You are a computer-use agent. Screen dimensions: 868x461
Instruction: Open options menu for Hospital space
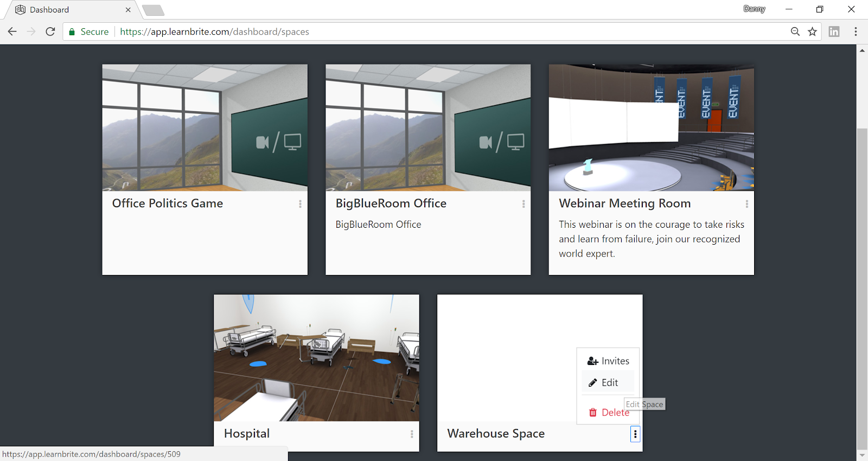412,434
